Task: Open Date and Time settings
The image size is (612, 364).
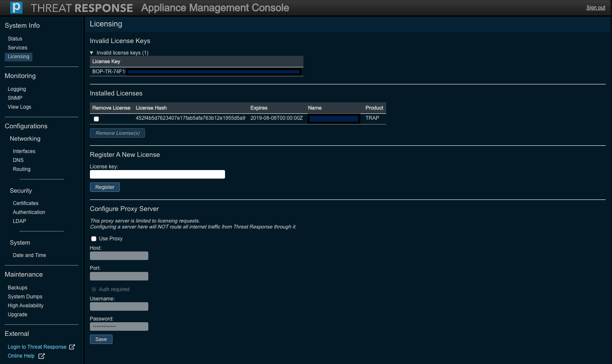Action: tap(29, 255)
